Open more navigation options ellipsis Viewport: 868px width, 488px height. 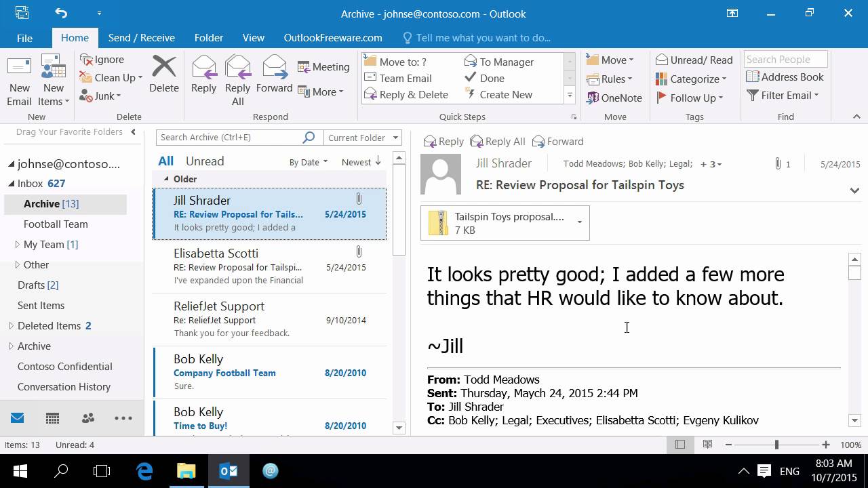point(123,418)
